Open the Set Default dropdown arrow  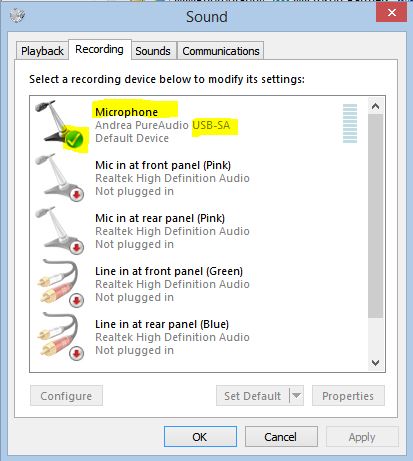click(296, 396)
